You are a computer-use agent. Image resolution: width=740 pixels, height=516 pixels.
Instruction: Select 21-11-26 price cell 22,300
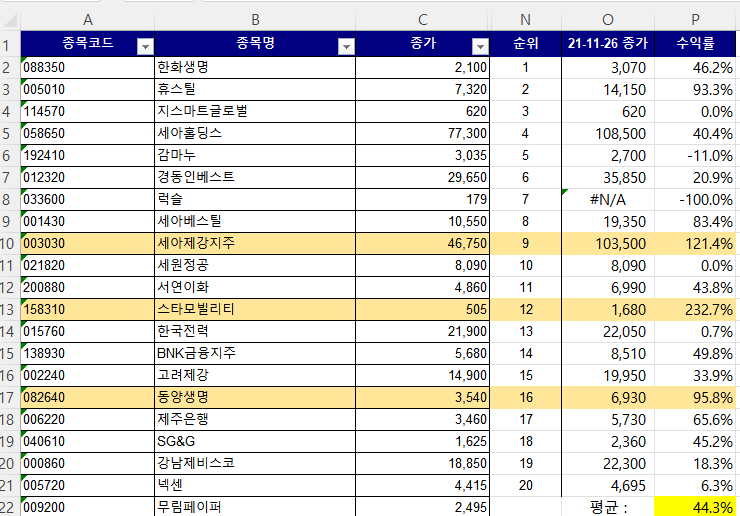coord(608,464)
